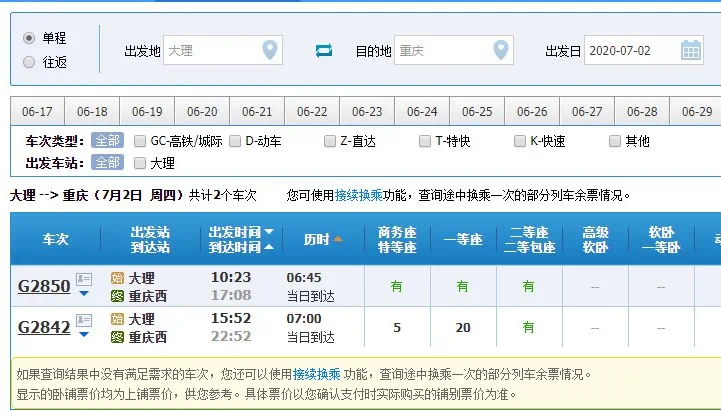The height and width of the screenshot is (411, 721).
Task: Check the GC-高铁/城际 train type box
Action: (140, 141)
